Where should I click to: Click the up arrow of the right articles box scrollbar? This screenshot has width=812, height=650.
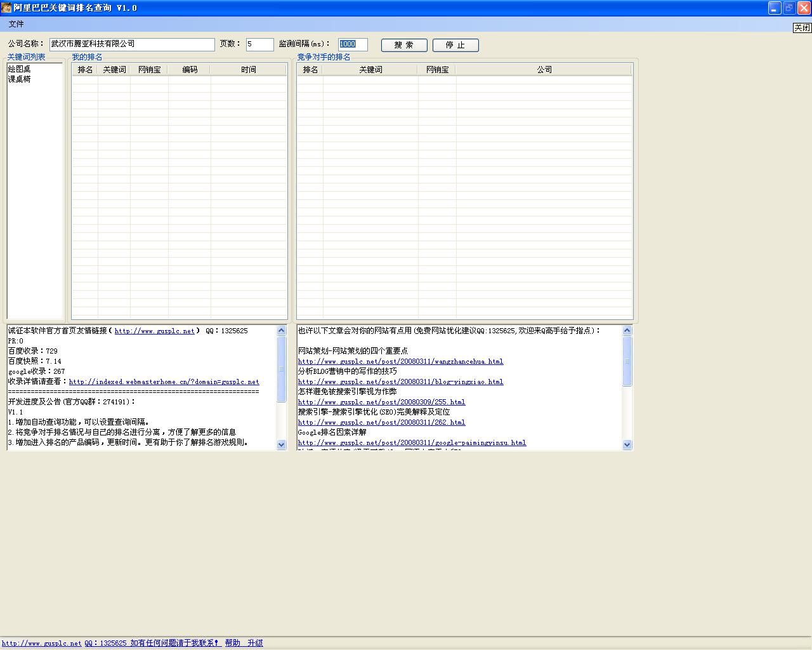627,331
